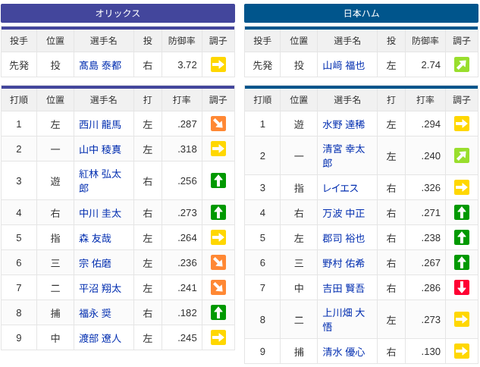Click 清宮 幸太郎's green up-right condition icon
480x367 pixels.
tap(462, 155)
